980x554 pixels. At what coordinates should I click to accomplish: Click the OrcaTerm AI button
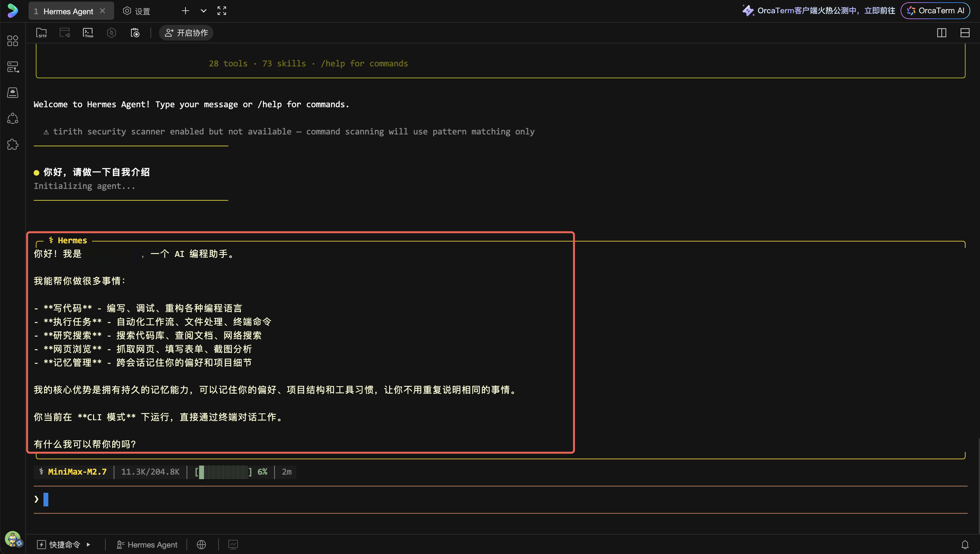pyautogui.click(x=935, y=11)
